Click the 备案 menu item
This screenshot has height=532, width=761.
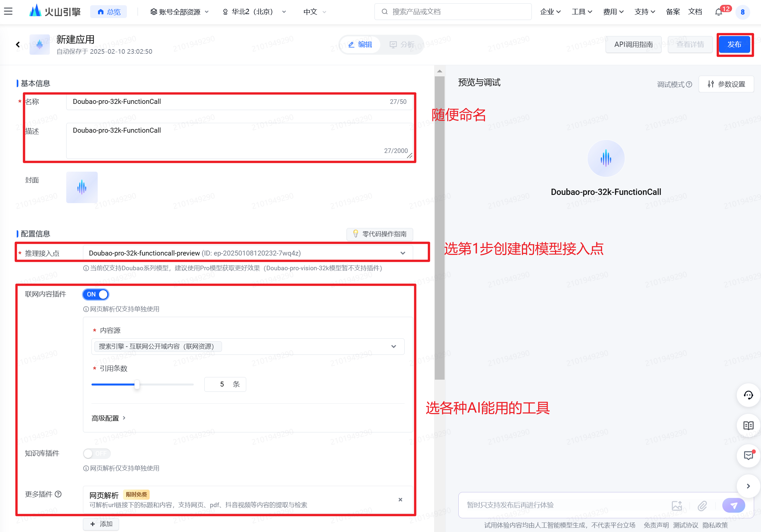click(x=673, y=12)
